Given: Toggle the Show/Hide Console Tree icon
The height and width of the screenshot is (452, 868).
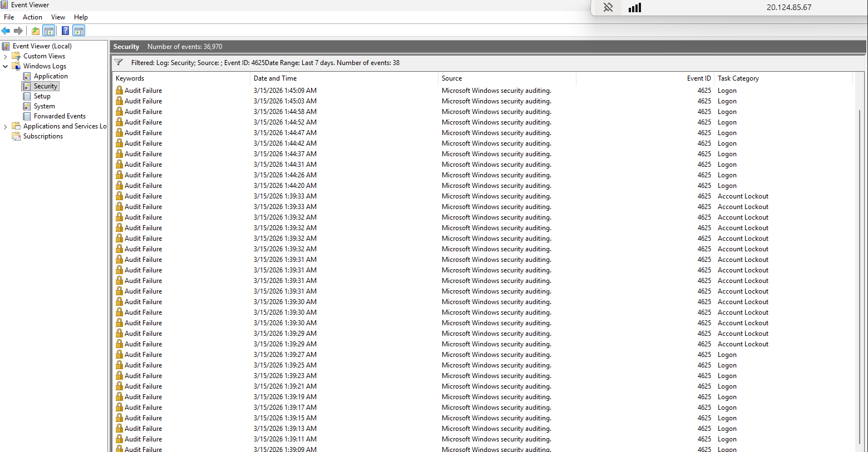Looking at the screenshot, I should pos(49,31).
